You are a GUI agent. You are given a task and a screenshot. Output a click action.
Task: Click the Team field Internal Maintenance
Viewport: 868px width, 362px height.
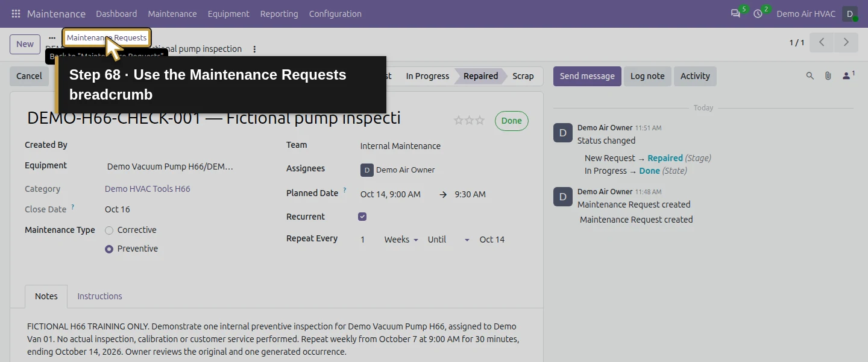(400, 146)
